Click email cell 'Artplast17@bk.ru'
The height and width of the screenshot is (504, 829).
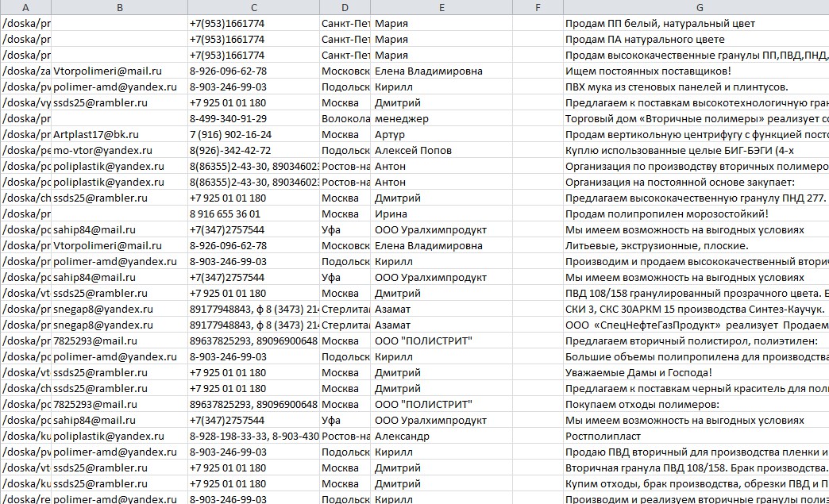pos(119,134)
